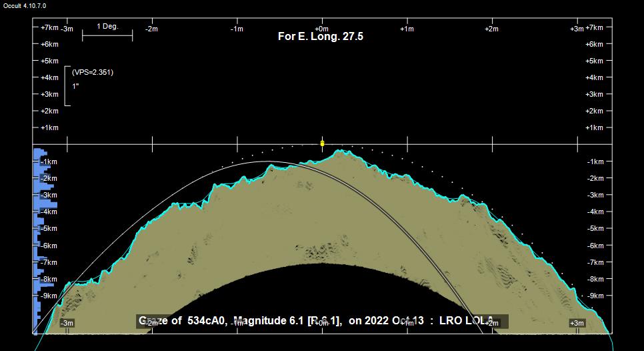Click the '(VPS=2.351)' label
644x351 pixels.
click(x=93, y=72)
